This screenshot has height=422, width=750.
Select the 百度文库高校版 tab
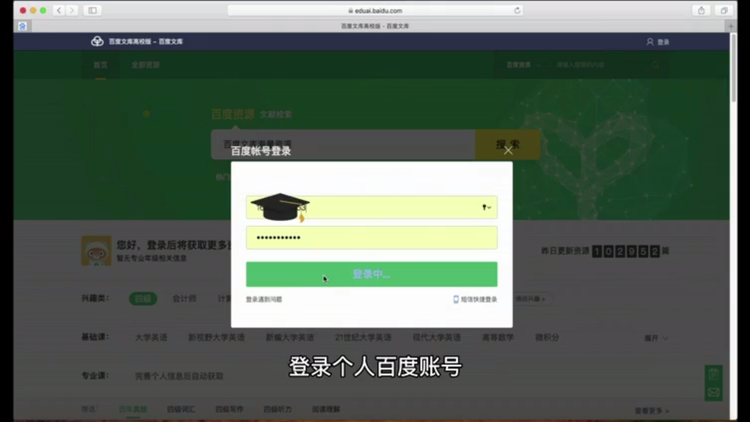[x=375, y=26]
